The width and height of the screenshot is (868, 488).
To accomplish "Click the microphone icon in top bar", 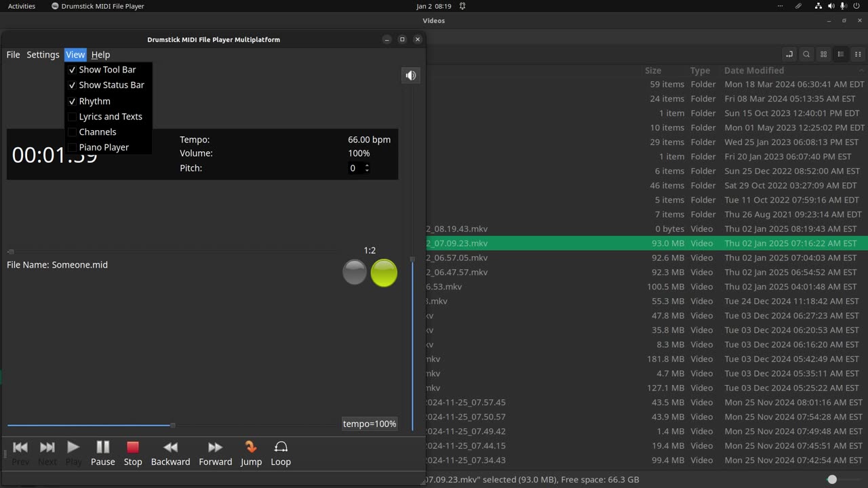I will pos(844,6).
